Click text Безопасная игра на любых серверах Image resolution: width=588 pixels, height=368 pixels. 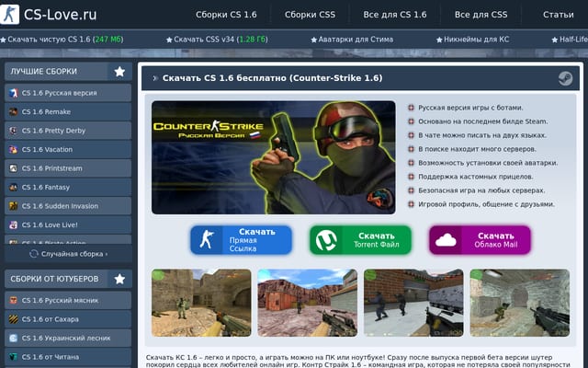(x=481, y=190)
